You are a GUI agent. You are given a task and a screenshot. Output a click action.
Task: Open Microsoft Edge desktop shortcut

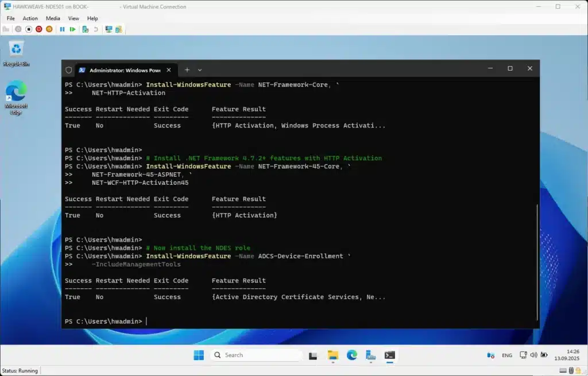pos(16,92)
